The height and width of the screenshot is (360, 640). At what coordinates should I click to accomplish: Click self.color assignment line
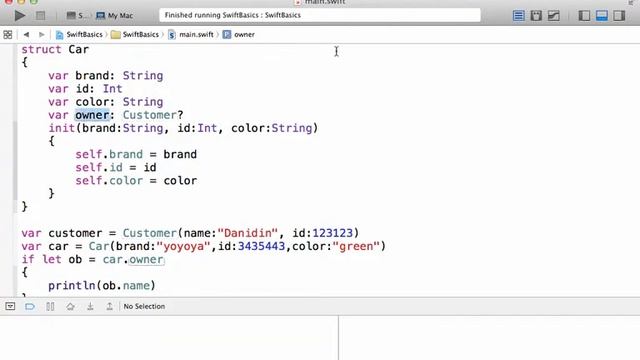(x=136, y=180)
